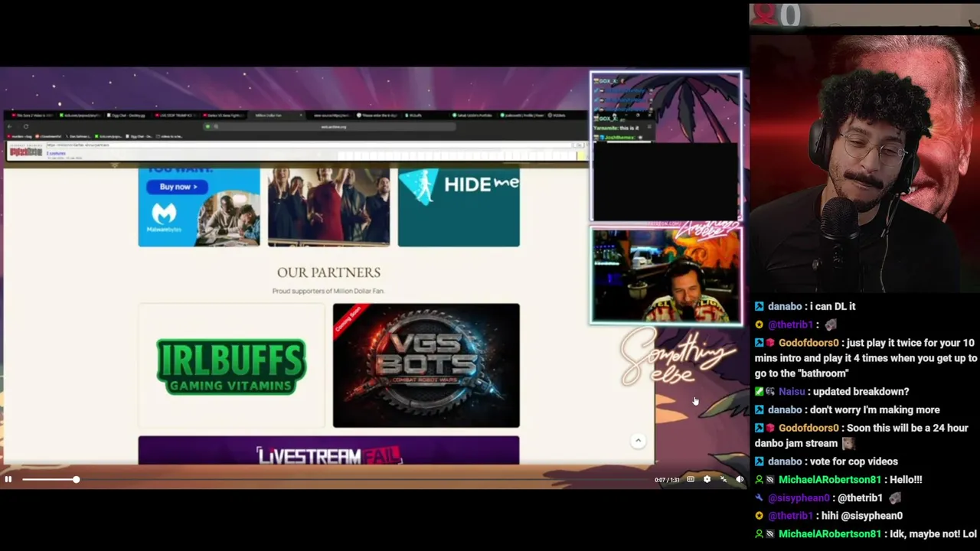980x551 pixels.
Task: Click the Malwarebytes Buy now button
Action: (178, 187)
